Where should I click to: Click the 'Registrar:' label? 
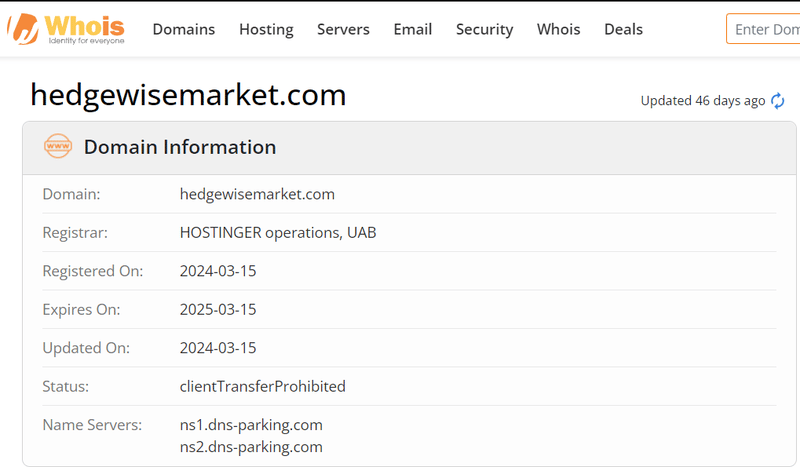(75, 233)
